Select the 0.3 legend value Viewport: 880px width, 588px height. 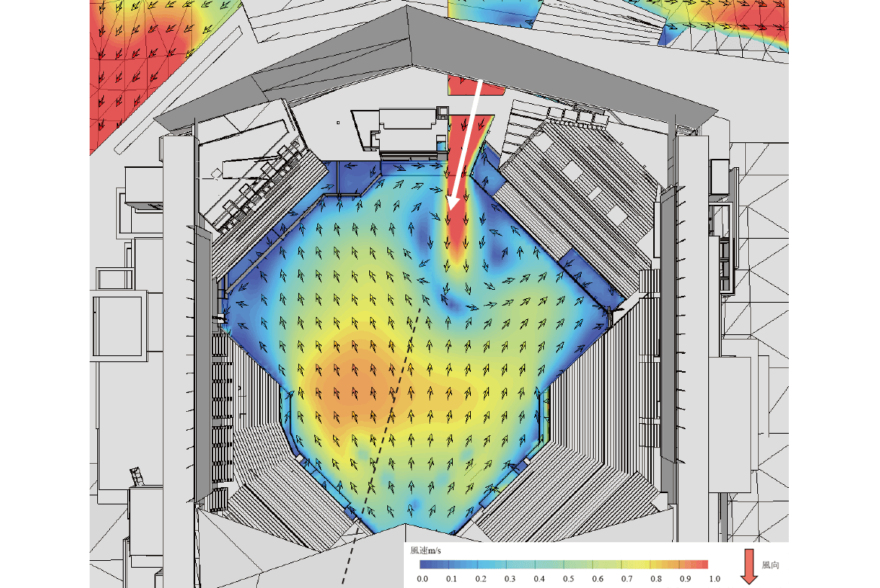coord(509,579)
